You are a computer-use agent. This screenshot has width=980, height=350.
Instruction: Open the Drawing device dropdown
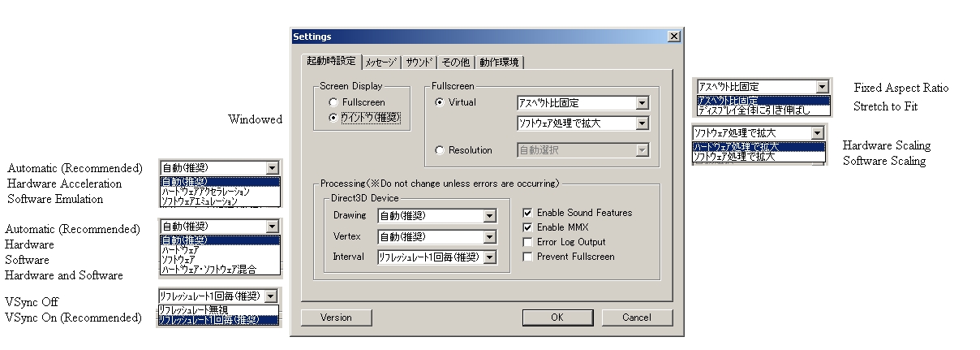pyautogui.click(x=489, y=216)
